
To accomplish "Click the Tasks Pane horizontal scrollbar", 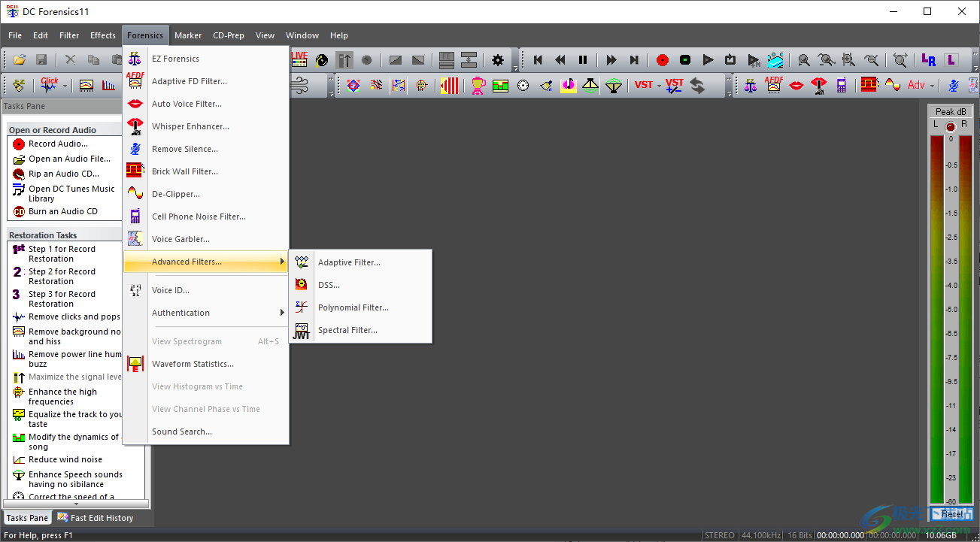I will click(75, 504).
